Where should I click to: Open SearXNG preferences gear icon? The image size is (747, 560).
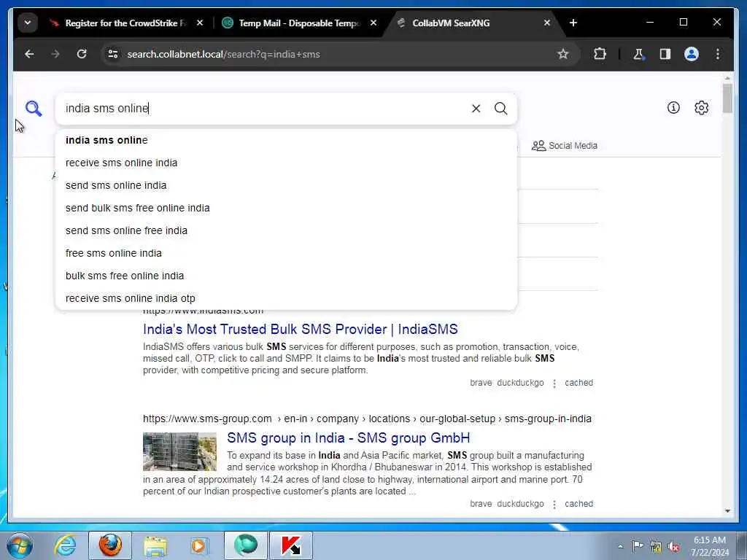point(701,108)
